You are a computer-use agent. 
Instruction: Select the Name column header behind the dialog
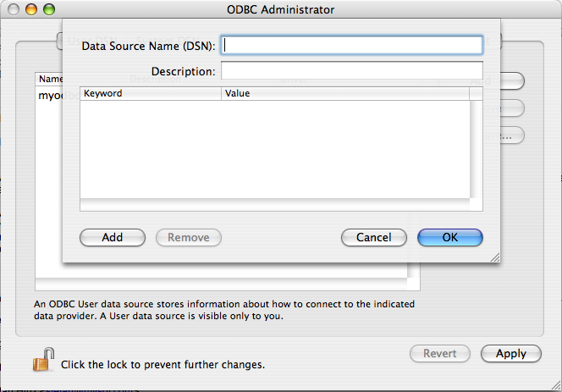pyautogui.click(x=46, y=79)
